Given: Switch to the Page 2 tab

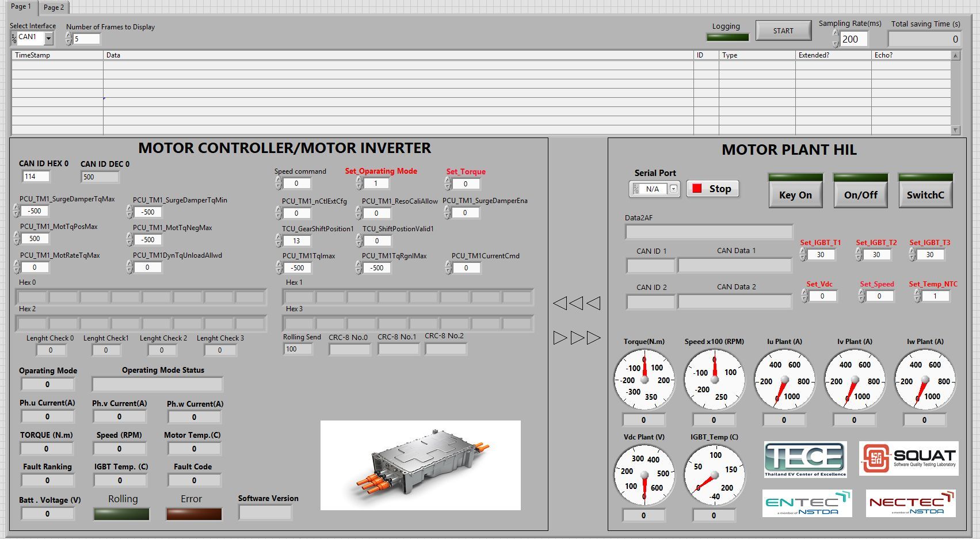Looking at the screenshot, I should (x=54, y=7).
